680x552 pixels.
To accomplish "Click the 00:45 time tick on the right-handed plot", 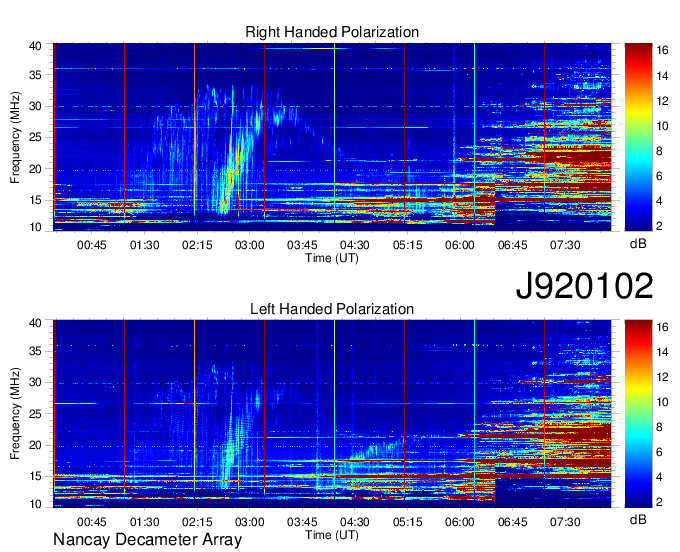I will pos(92,245).
